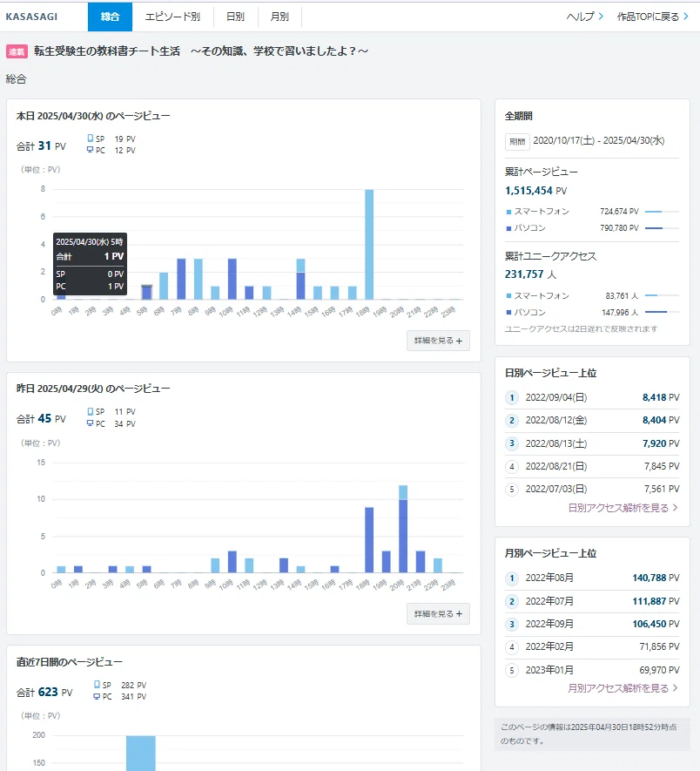The image size is (700, 771).
Task: Click the PC monitor icon in today's summary
Action: coord(90,150)
